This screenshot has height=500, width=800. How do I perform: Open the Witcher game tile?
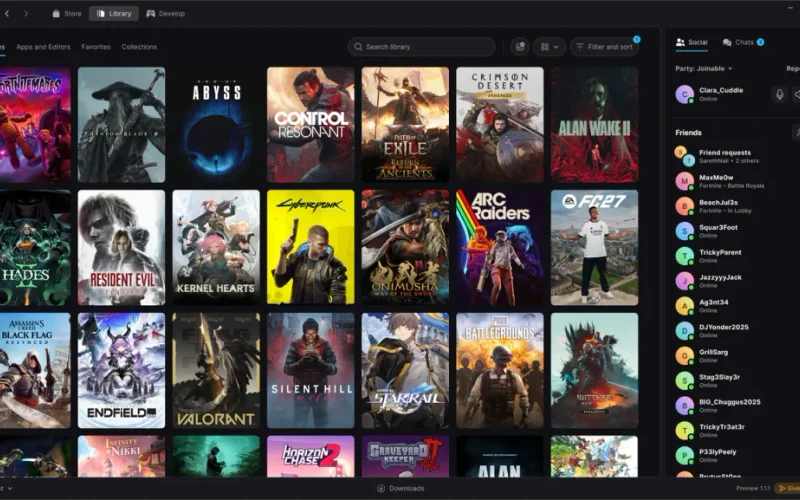tap(594, 370)
